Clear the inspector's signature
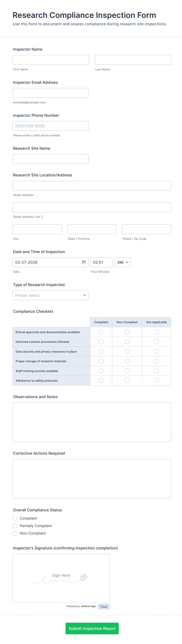 tap(104, 607)
